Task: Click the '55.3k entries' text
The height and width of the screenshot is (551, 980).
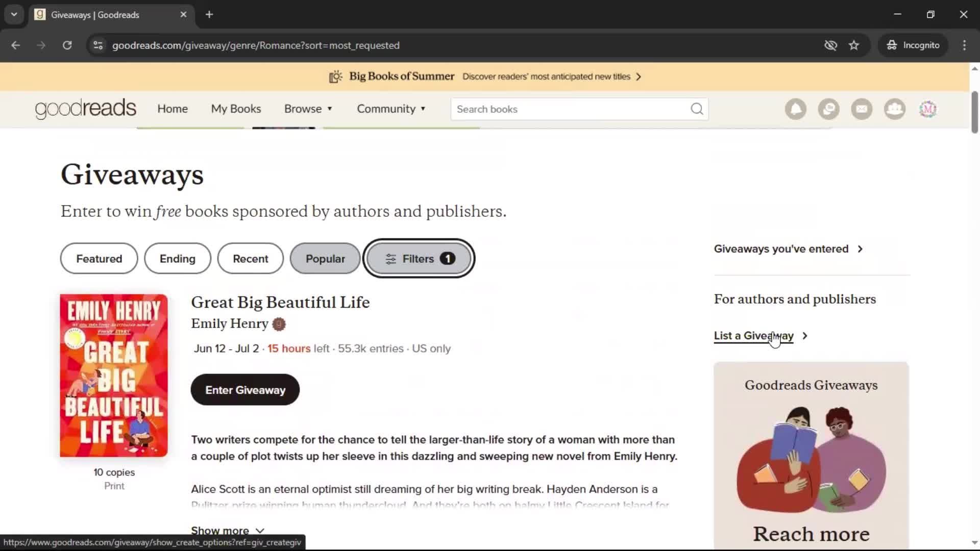Action: (371, 348)
